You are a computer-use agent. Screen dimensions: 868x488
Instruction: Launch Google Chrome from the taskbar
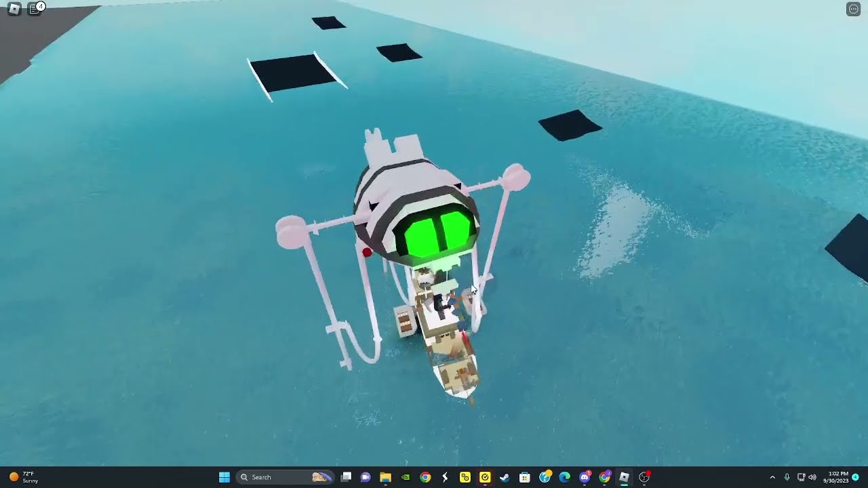[x=425, y=477]
